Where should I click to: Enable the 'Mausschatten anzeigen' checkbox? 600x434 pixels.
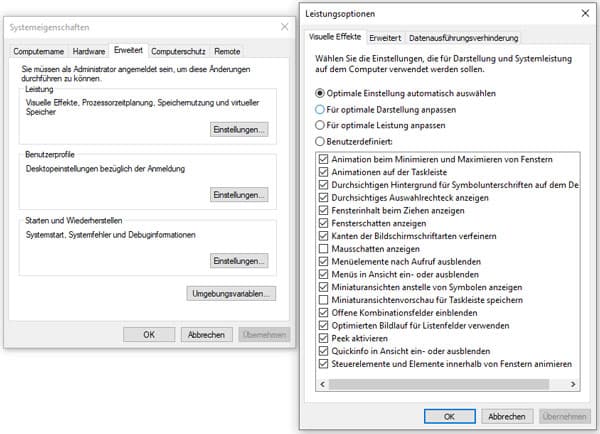tap(322, 248)
